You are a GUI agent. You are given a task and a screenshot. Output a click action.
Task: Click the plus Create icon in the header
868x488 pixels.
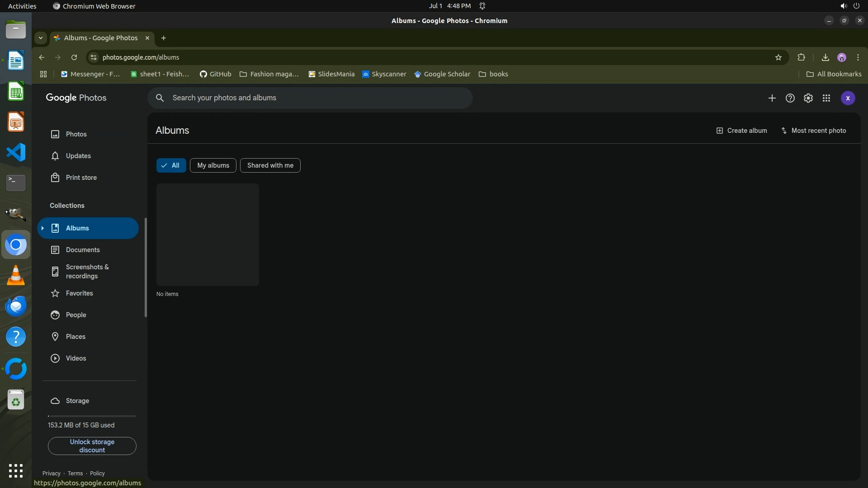[x=772, y=98]
